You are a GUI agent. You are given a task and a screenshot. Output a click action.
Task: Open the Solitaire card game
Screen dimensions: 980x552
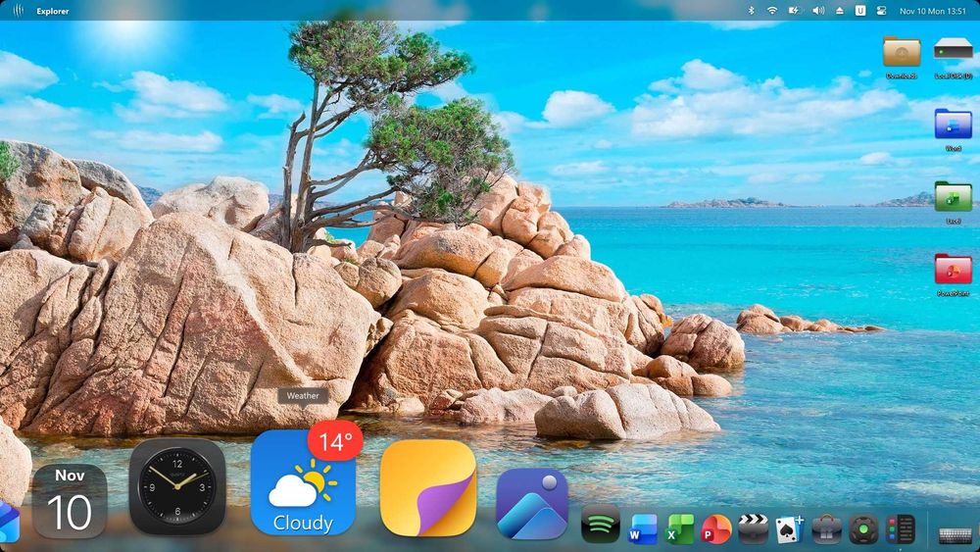789,528
